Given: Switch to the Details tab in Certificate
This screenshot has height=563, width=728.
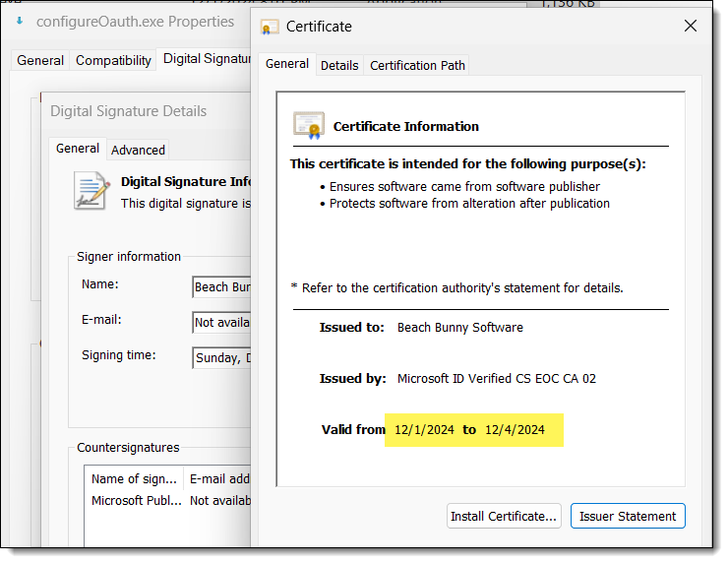Looking at the screenshot, I should click(339, 65).
